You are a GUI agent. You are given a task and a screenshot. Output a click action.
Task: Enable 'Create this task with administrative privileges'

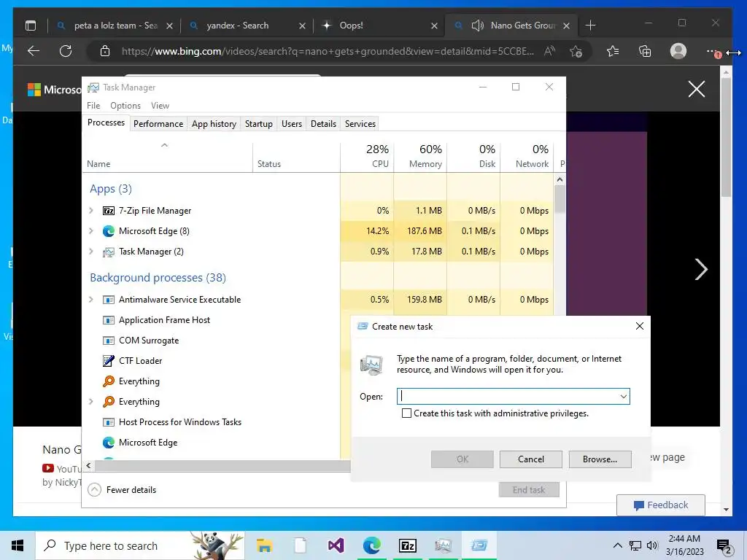406,413
